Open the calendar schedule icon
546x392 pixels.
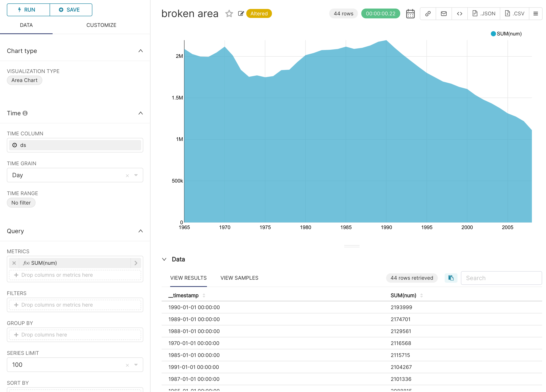(410, 13)
